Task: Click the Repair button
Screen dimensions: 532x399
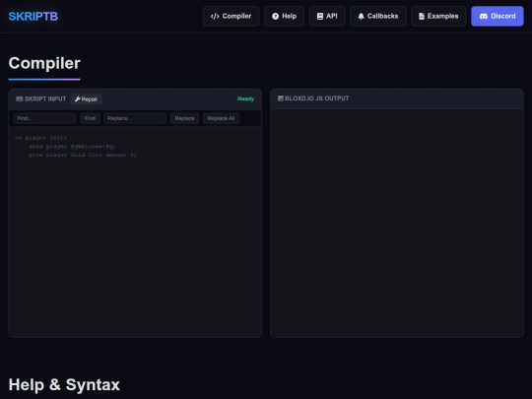Action: click(86, 100)
